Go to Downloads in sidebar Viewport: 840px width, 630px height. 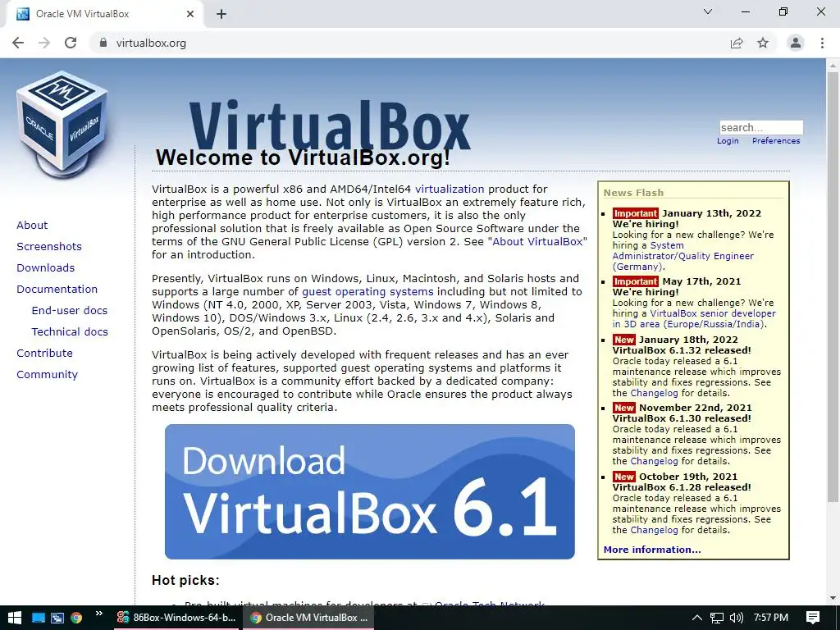click(46, 268)
